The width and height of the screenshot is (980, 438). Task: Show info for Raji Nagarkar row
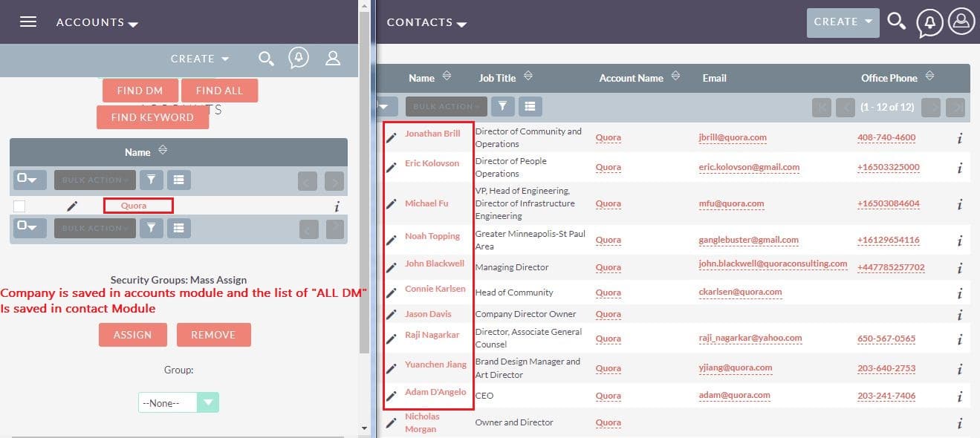(959, 340)
